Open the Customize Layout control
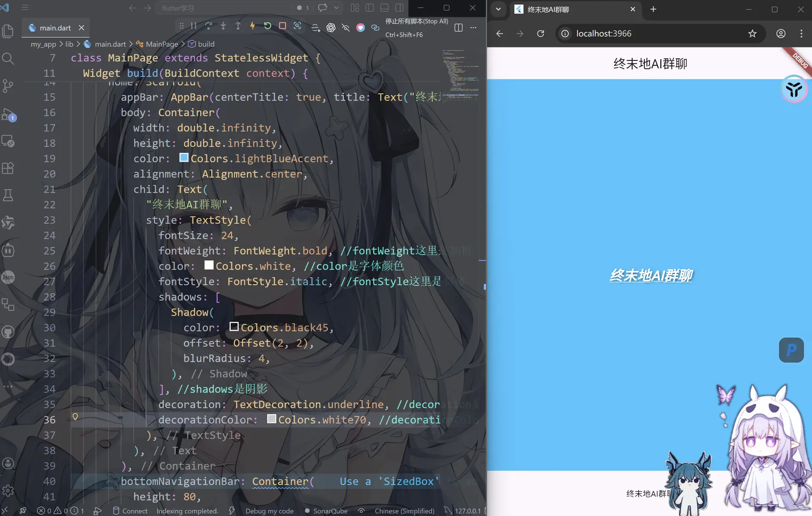 pyautogui.click(x=355, y=8)
